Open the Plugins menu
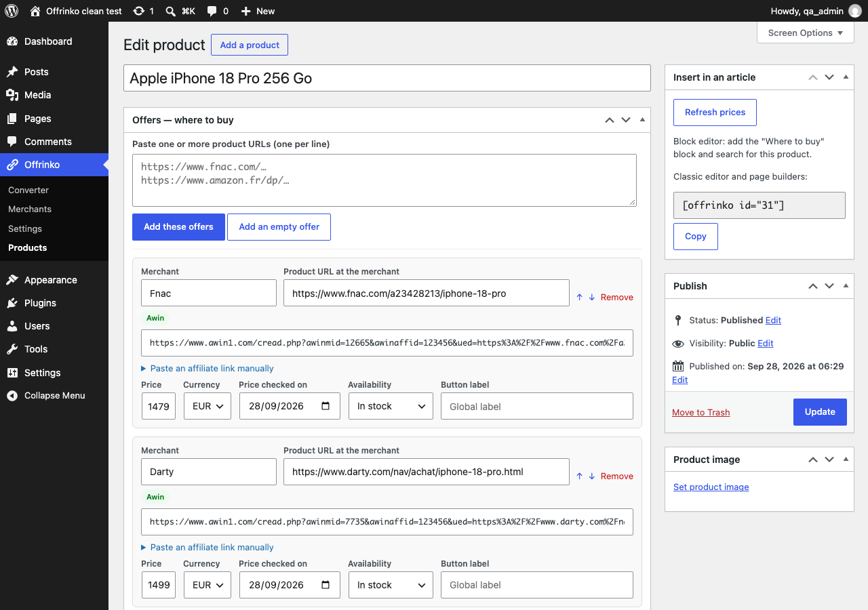The width and height of the screenshot is (868, 610). 54,303
